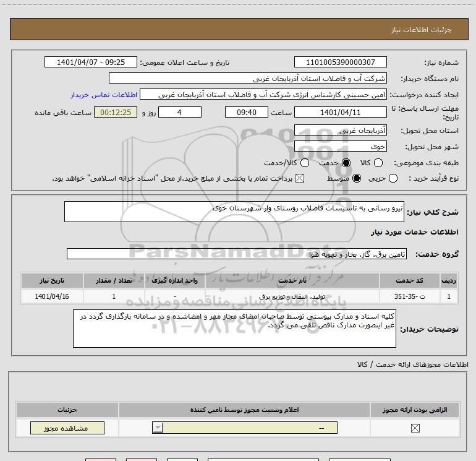Click the جزئیات اطلاعات نیاز page title

coord(422,30)
